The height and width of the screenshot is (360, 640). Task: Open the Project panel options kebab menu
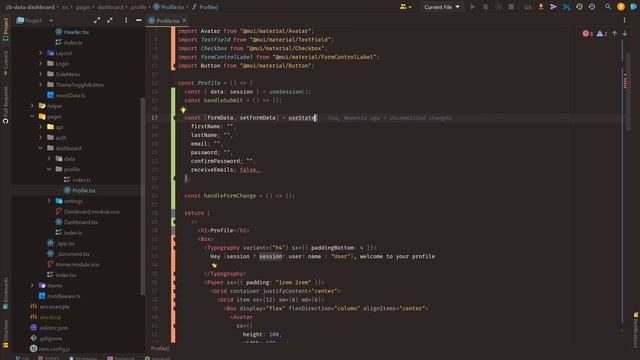pyautogui.click(x=126, y=20)
